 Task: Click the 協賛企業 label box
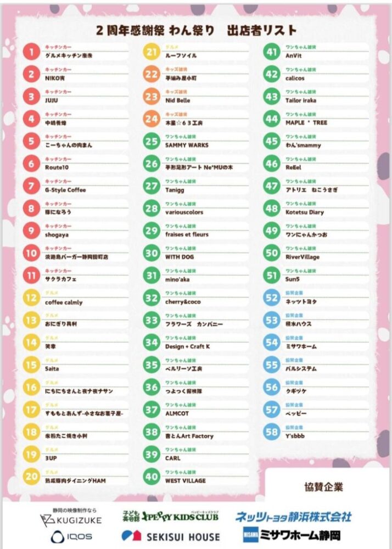tap(323, 486)
